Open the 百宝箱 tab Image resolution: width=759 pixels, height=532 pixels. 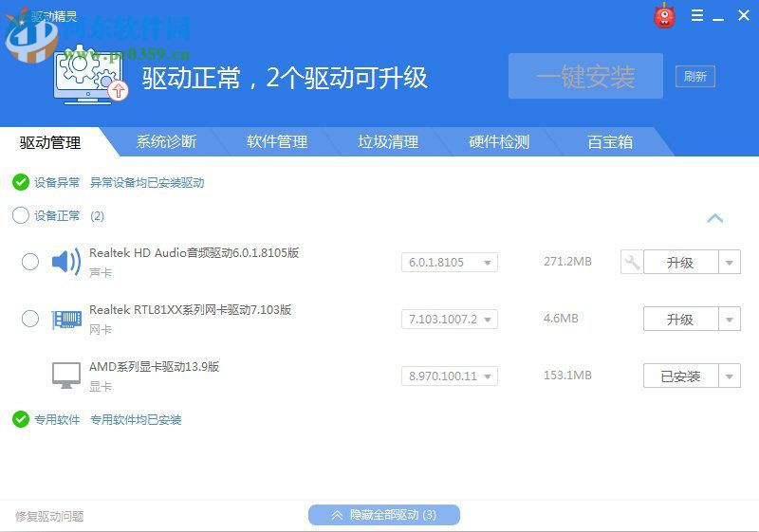coord(610,141)
